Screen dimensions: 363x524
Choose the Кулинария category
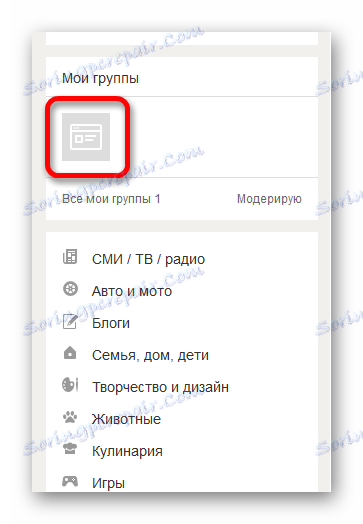(127, 451)
